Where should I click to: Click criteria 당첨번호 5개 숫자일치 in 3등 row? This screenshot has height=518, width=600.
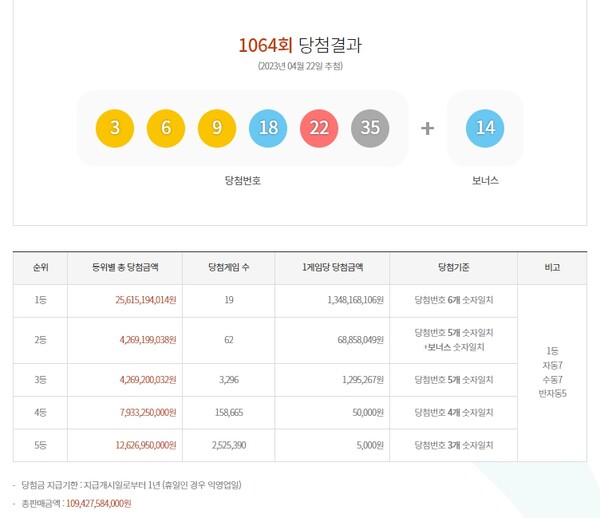[x=453, y=380]
